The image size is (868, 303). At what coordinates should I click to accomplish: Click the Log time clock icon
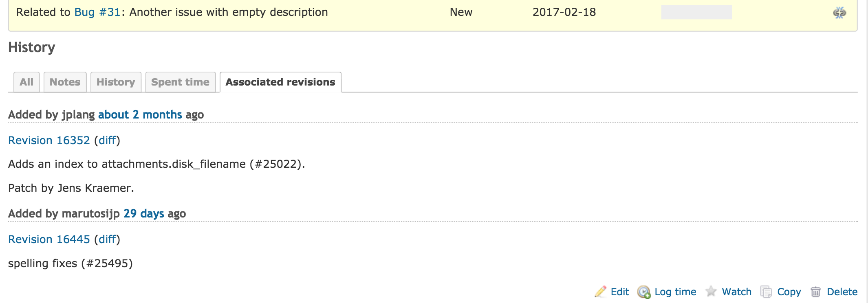point(644,292)
